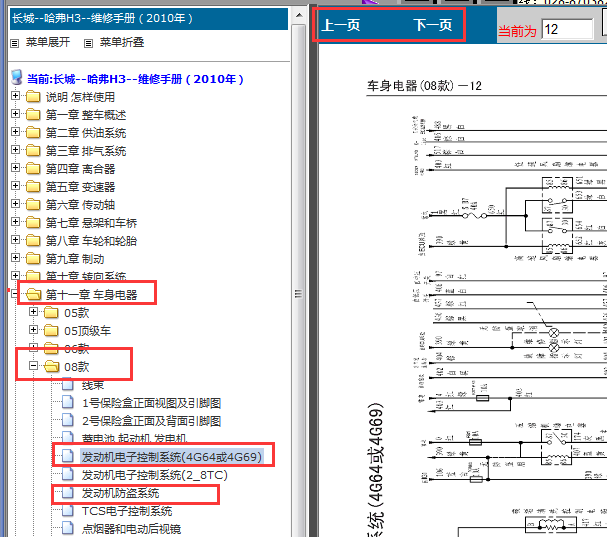Open the 发动机防盗系统 document
Screen dimensions: 607x537
120,493
